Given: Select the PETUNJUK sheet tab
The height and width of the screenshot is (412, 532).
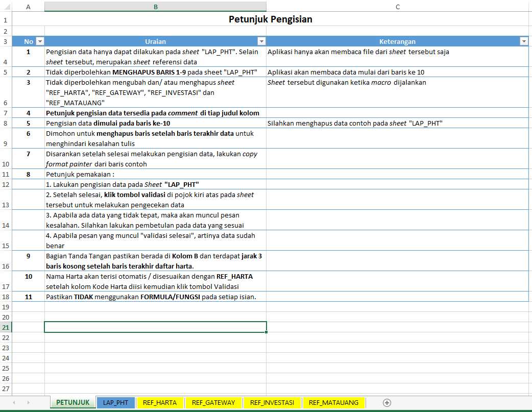Looking at the screenshot, I should pos(72,403).
